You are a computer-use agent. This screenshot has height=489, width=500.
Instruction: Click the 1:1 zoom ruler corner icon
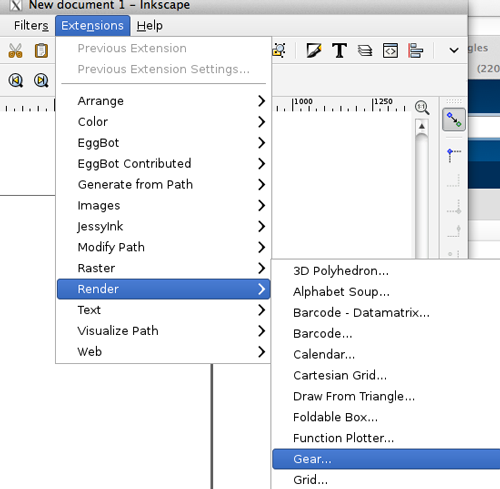coord(422,107)
